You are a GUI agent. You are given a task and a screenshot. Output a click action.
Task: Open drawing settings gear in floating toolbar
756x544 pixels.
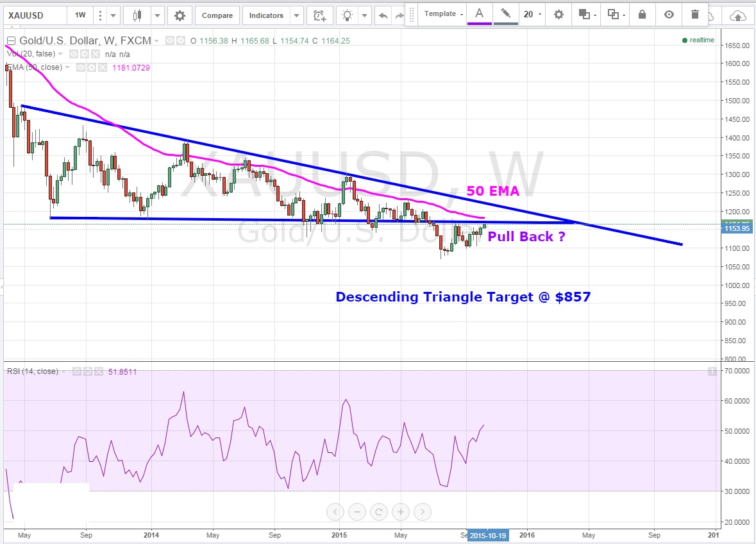pos(559,14)
